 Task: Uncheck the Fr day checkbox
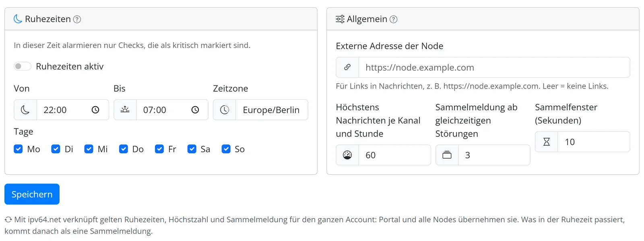(159, 149)
